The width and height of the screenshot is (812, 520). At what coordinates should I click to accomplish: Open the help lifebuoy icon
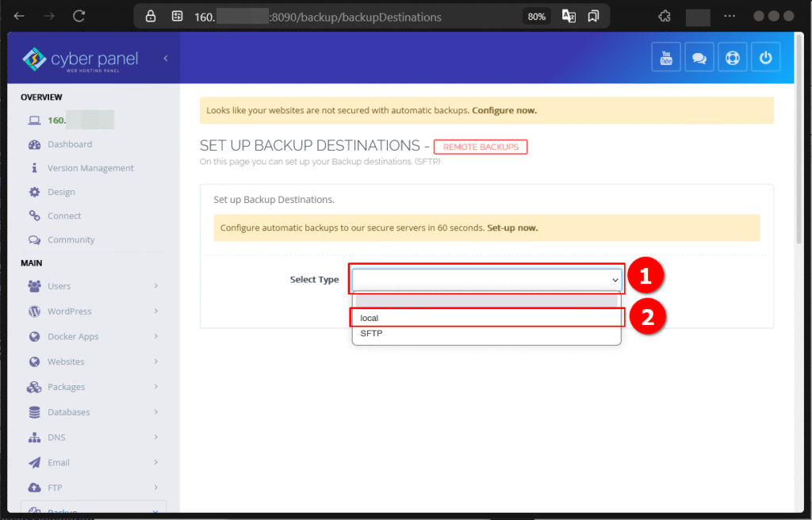(732, 57)
